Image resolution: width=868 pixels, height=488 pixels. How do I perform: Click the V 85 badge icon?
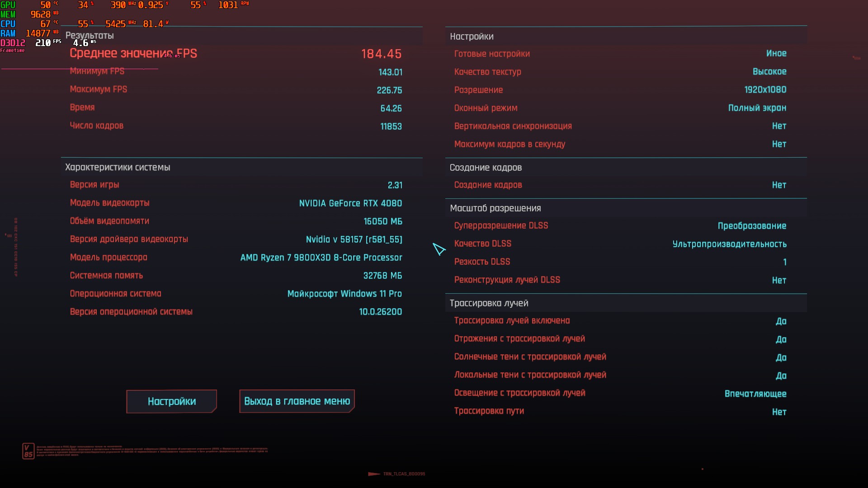28,451
